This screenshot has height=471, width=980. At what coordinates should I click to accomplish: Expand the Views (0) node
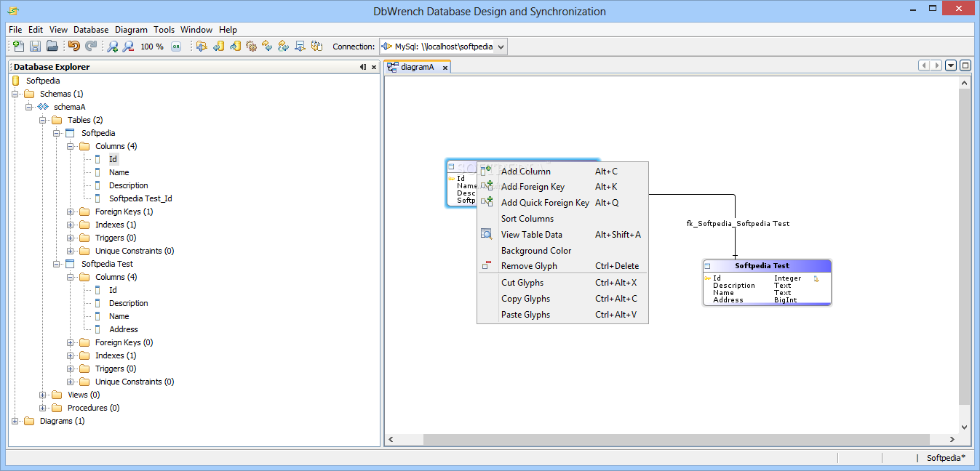43,395
